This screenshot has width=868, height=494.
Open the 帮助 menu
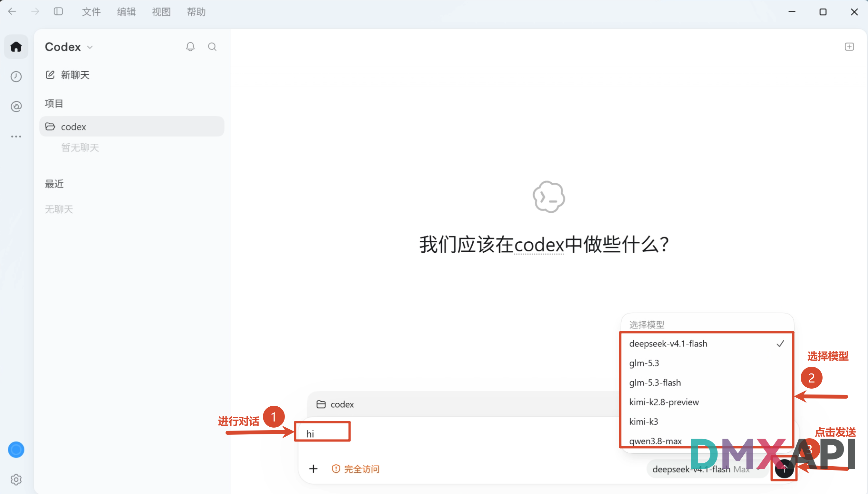196,12
